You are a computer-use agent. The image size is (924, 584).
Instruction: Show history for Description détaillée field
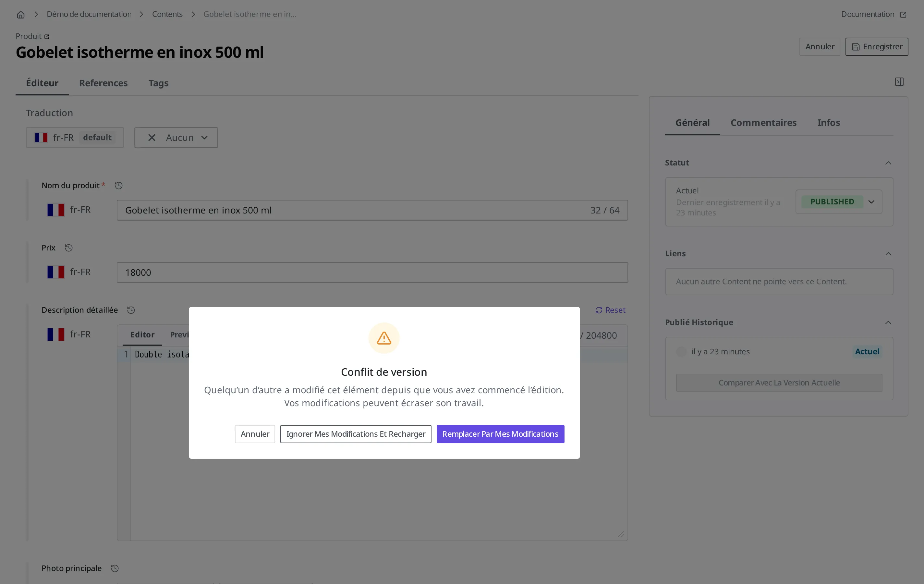click(131, 310)
